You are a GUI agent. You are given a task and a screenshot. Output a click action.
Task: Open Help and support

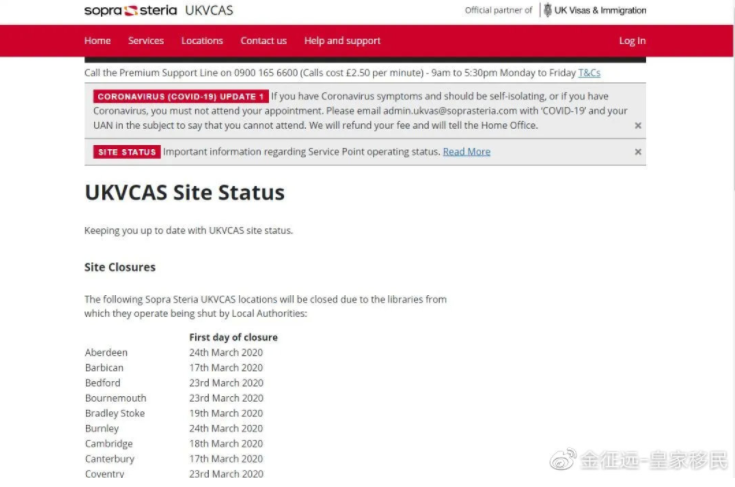(342, 41)
